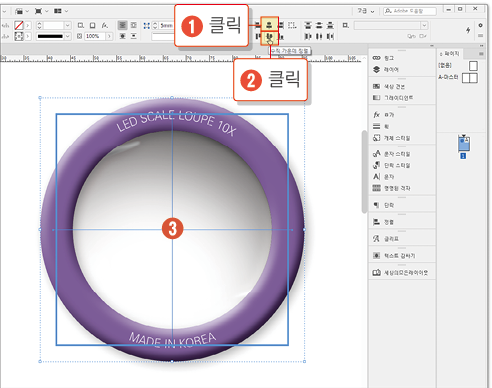Toggle the auto-fit opacity icon
The image size is (492, 388).
[79, 36]
